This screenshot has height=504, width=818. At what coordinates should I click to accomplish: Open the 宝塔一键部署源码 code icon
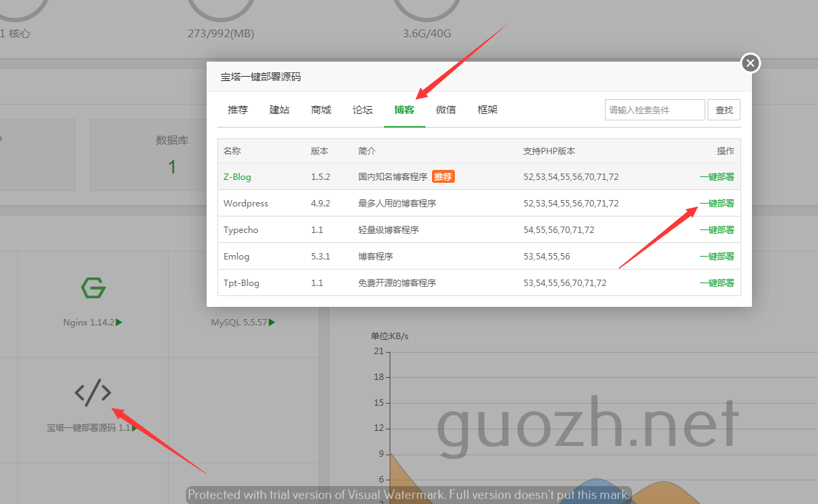click(93, 392)
